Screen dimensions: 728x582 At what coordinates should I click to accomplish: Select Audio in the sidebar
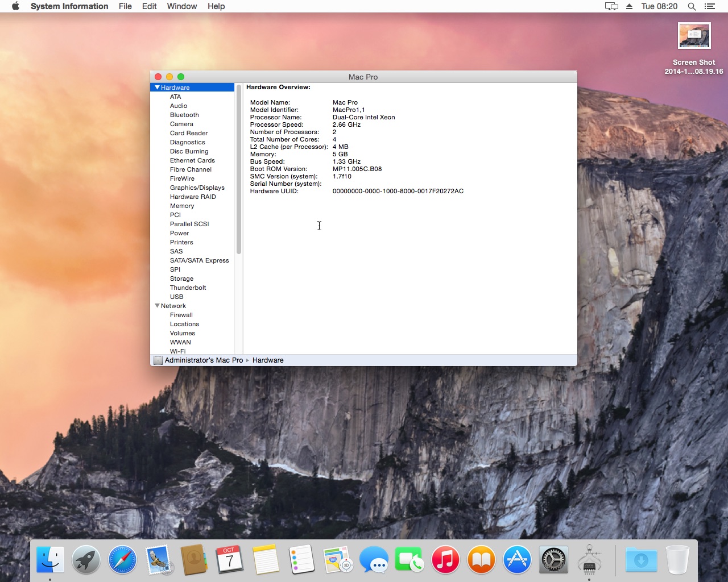pyautogui.click(x=179, y=106)
